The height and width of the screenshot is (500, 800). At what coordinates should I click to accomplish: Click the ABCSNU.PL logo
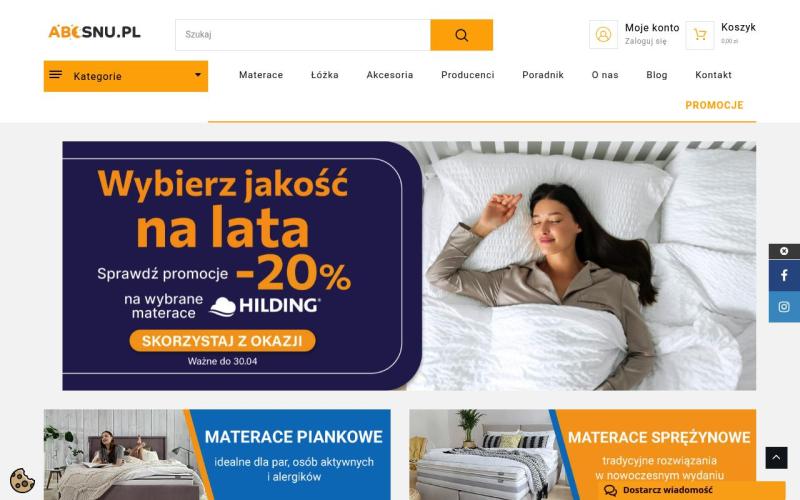[94, 32]
